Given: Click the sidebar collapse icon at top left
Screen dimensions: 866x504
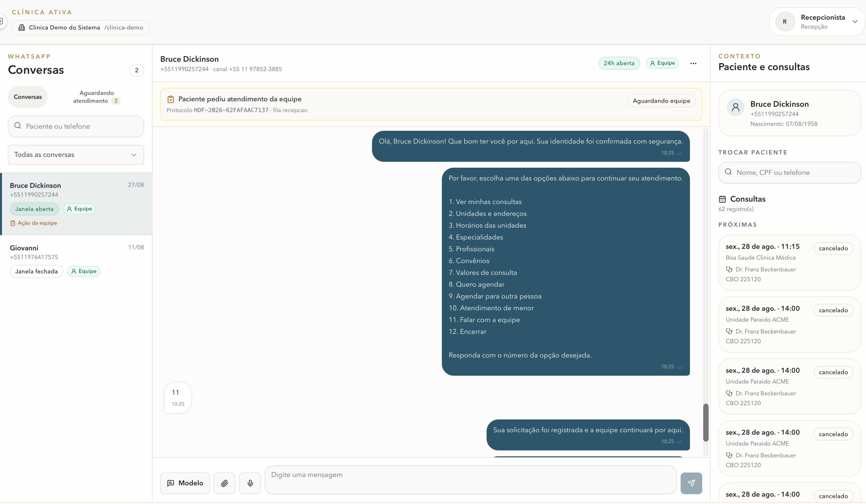Looking at the screenshot, I should 2,21.
